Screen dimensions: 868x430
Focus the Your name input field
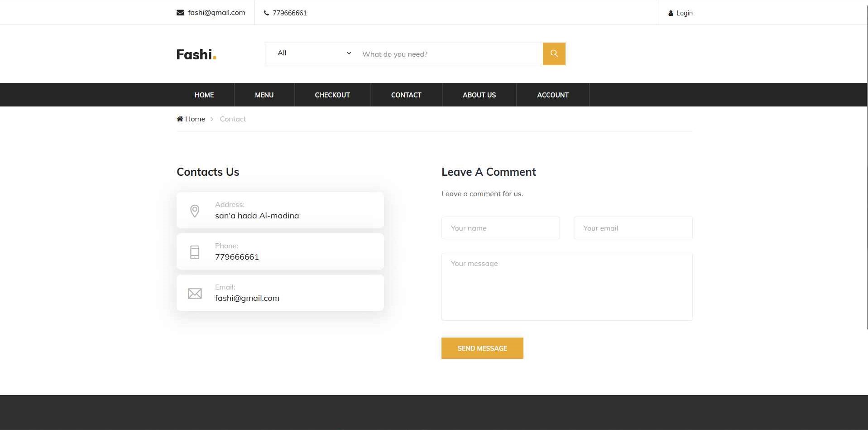tap(500, 228)
